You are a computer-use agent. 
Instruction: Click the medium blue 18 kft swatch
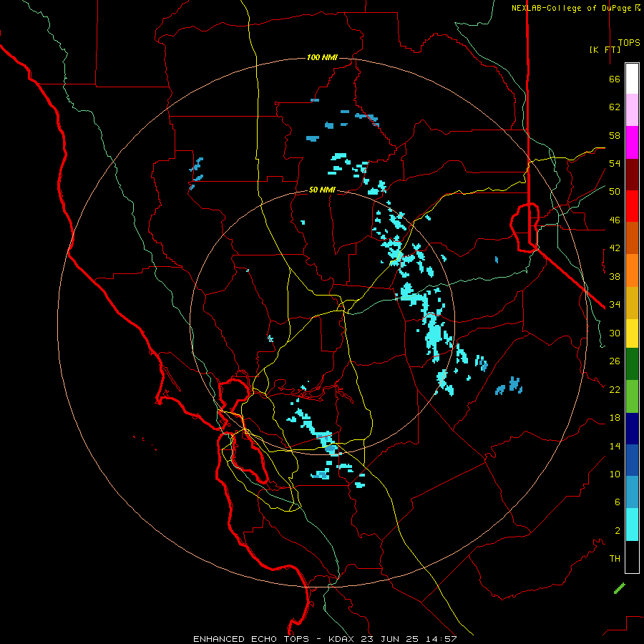tap(632, 460)
